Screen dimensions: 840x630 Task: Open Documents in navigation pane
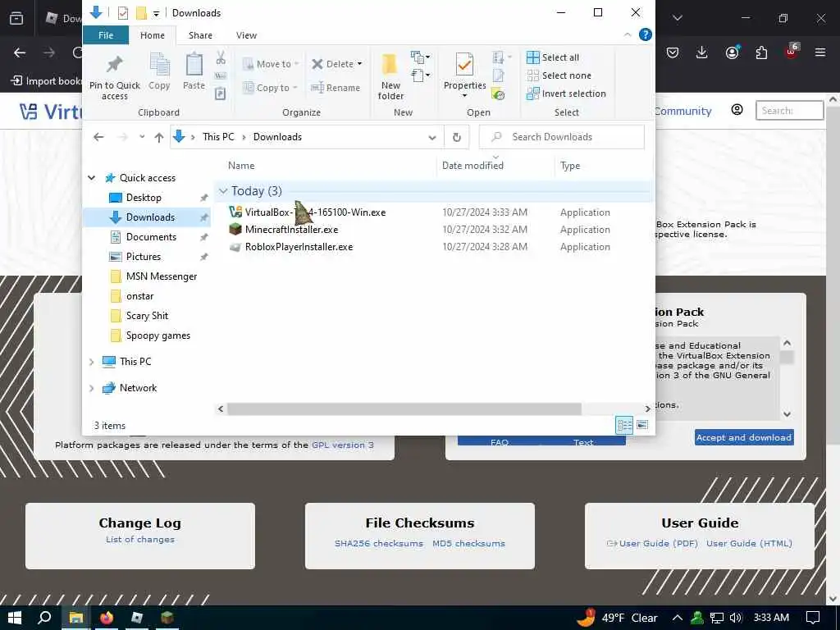point(151,237)
